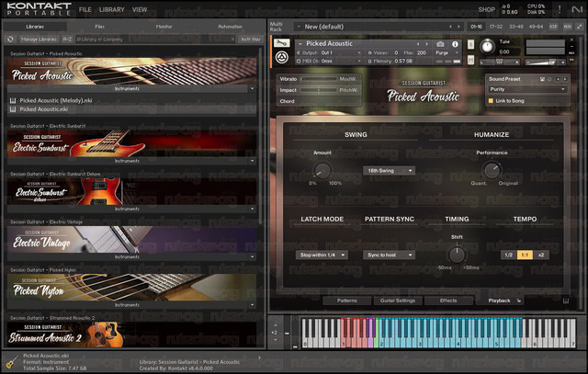Click the keyboard icon next to Playback tab
Image resolution: width=588 pixels, height=374 pixels.
click(566, 300)
